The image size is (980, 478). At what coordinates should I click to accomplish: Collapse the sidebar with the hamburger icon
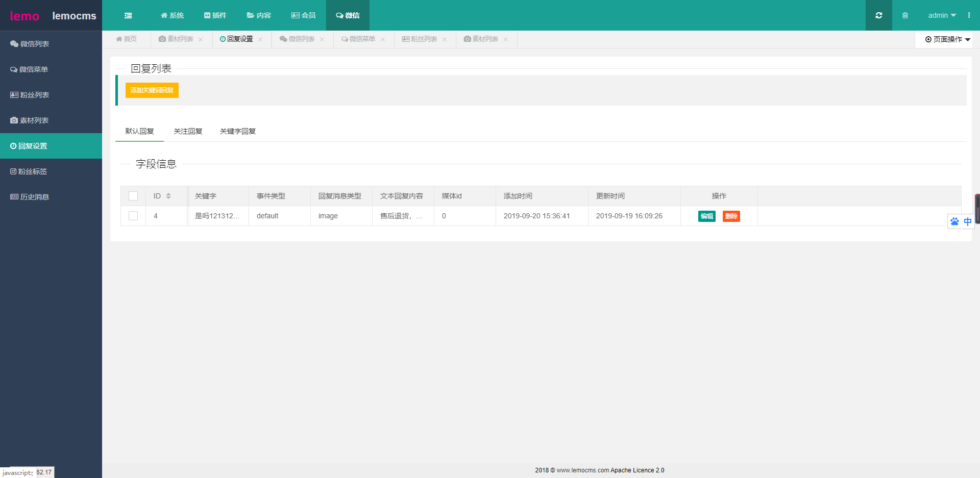pyautogui.click(x=128, y=15)
